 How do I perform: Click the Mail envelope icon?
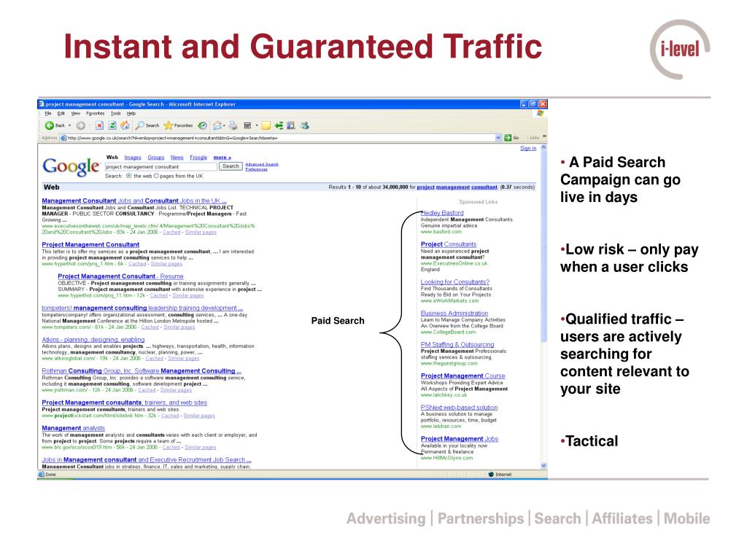coord(217,125)
